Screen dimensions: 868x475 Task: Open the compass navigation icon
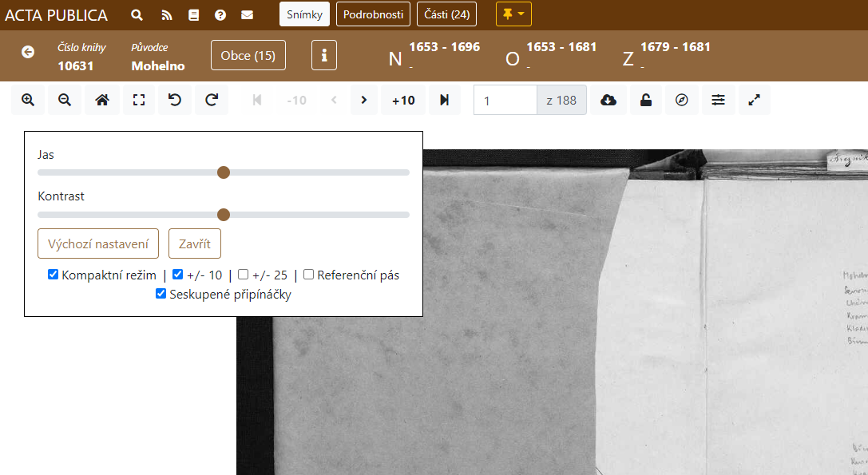point(682,100)
